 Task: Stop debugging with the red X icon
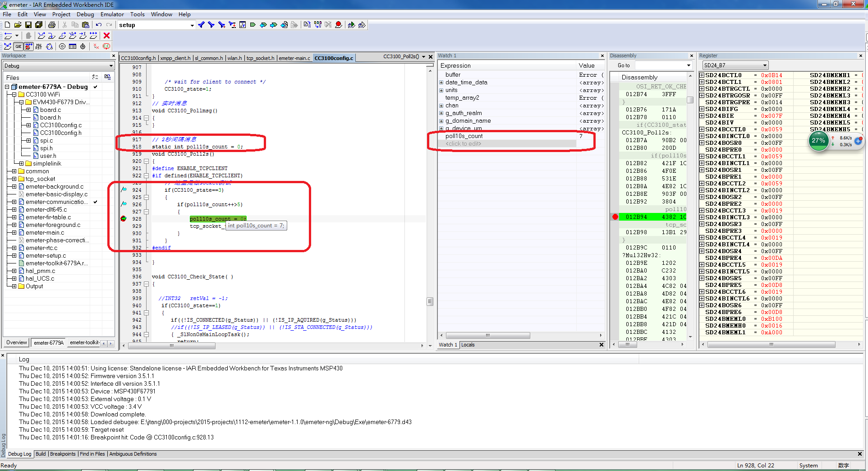[107, 36]
